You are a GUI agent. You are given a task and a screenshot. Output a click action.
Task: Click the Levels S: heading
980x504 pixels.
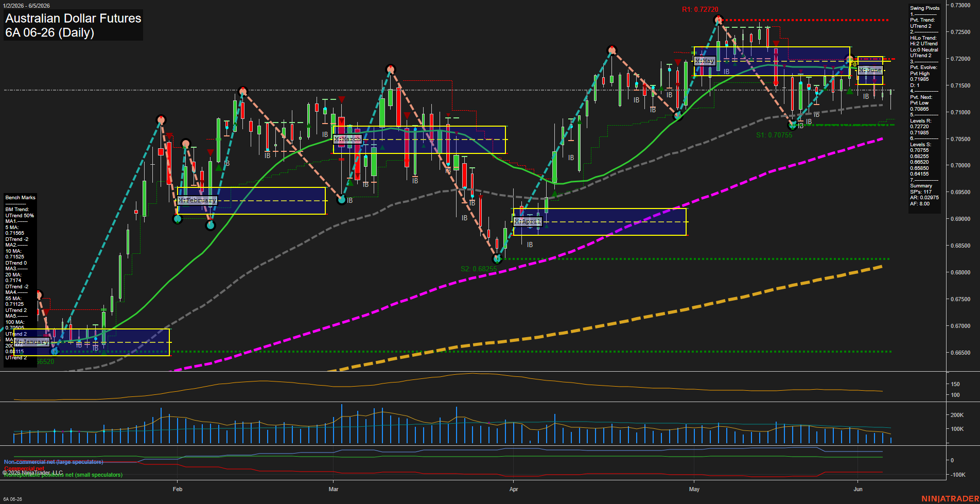coord(920,145)
